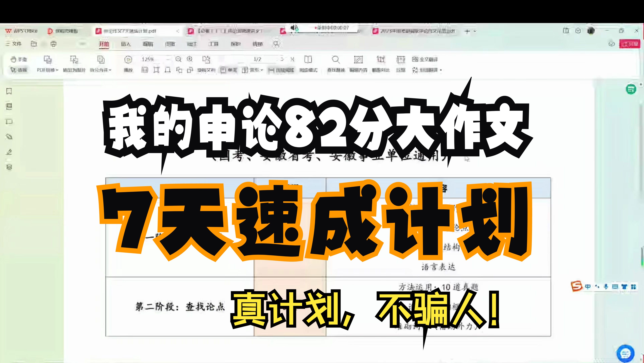Open signature pen icon in left sidebar
Viewport: 644px width, 363px height.
point(9,152)
